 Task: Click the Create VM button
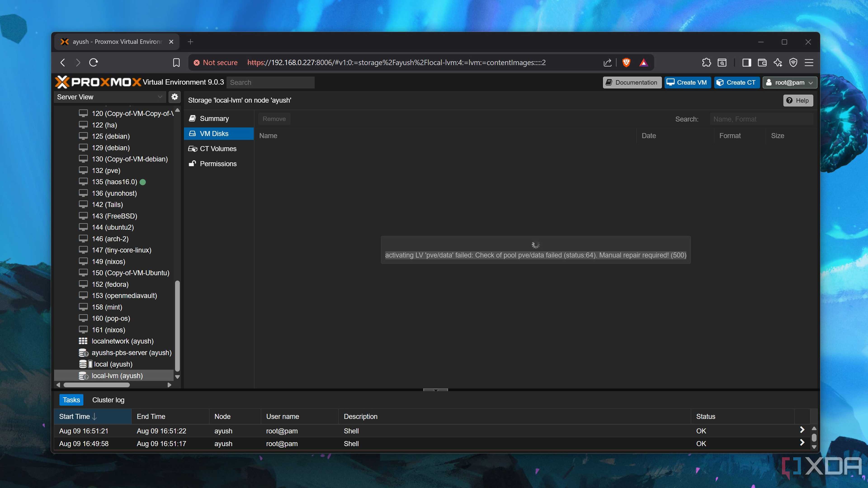point(687,82)
